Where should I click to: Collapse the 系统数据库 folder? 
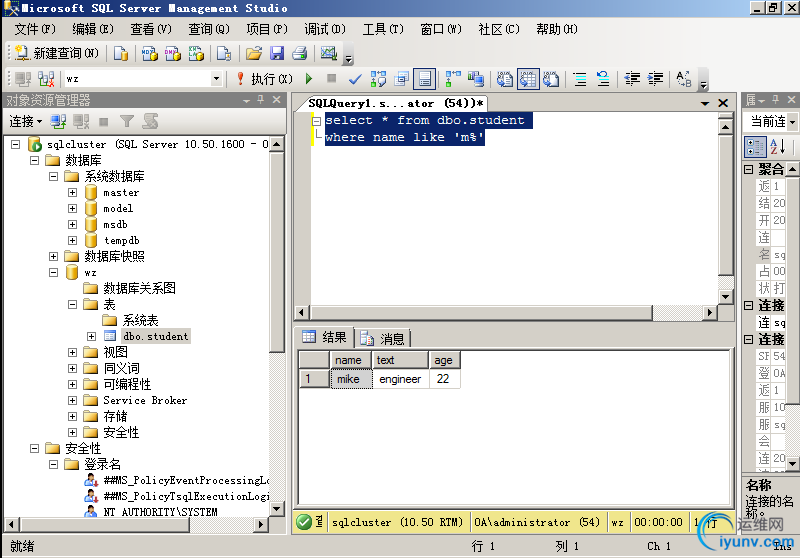point(54,176)
